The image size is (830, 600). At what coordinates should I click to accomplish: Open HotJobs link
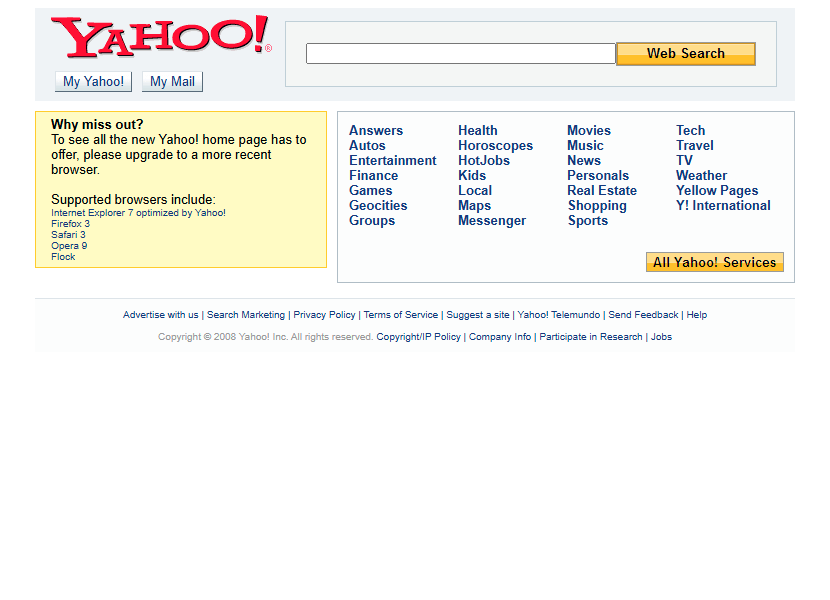[x=484, y=160]
